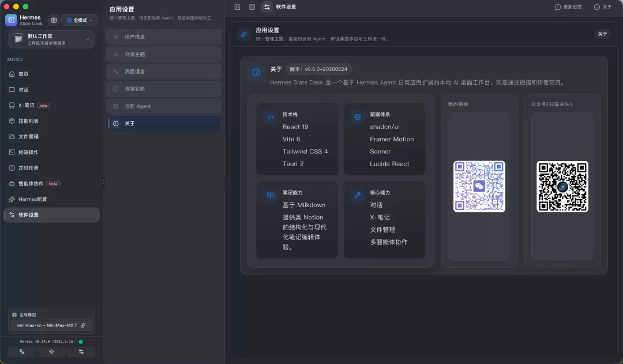This screenshot has height=364, width=623.
Task: Open 定时任务 scheduled tasks in sidebar
Action: 51,168
